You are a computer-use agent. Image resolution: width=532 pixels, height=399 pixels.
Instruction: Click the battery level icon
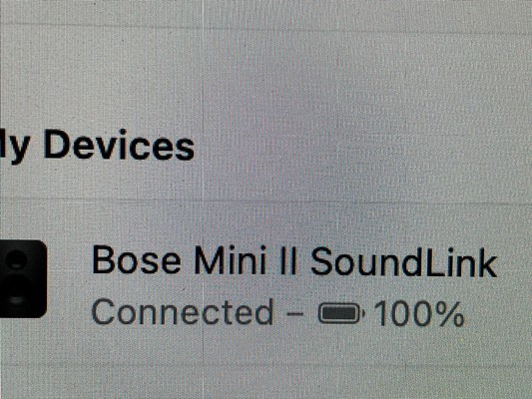pyautogui.click(x=341, y=313)
